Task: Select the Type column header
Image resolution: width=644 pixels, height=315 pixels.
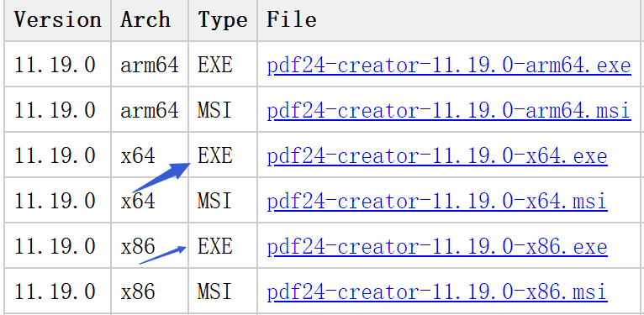Action: coord(223,19)
